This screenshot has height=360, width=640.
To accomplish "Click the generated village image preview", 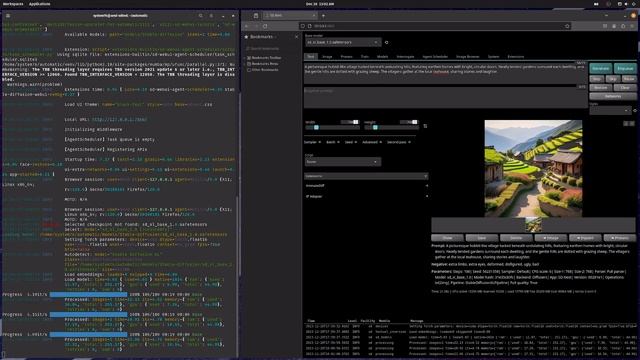I will click(533, 168).
